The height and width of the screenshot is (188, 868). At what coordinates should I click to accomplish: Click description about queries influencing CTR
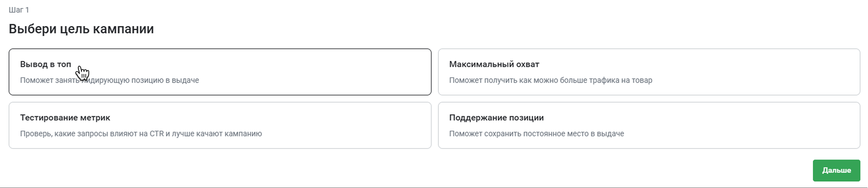(x=141, y=134)
